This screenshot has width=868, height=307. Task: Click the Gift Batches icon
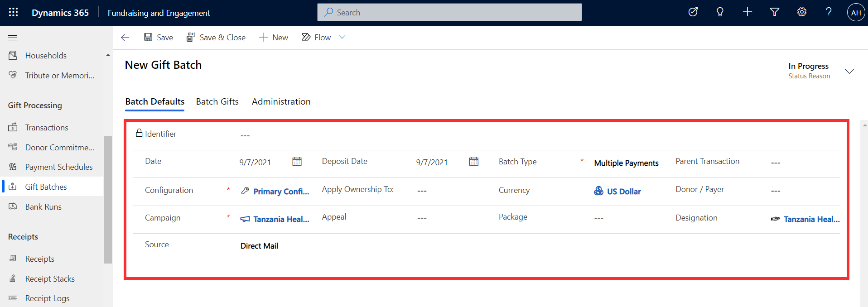click(13, 187)
